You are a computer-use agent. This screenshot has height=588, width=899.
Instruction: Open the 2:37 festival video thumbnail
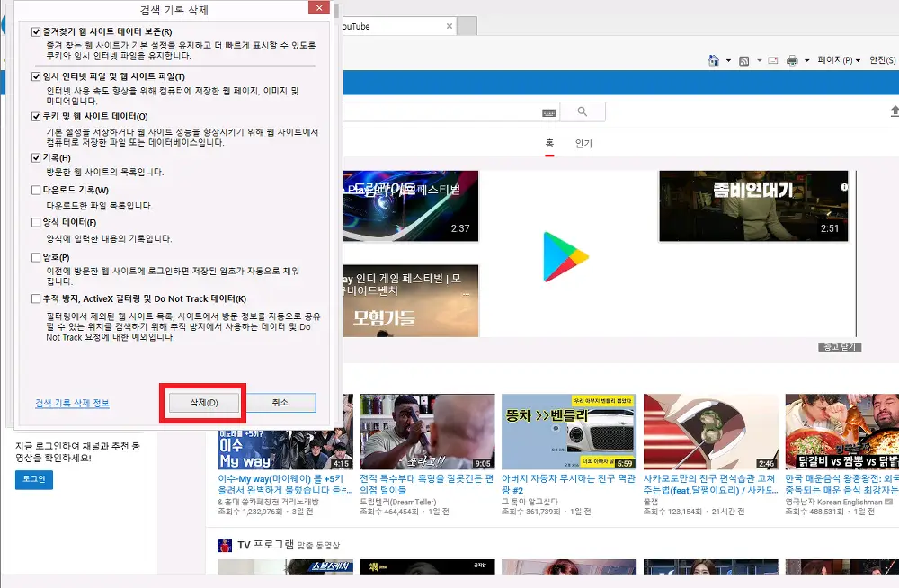(x=411, y=206)
